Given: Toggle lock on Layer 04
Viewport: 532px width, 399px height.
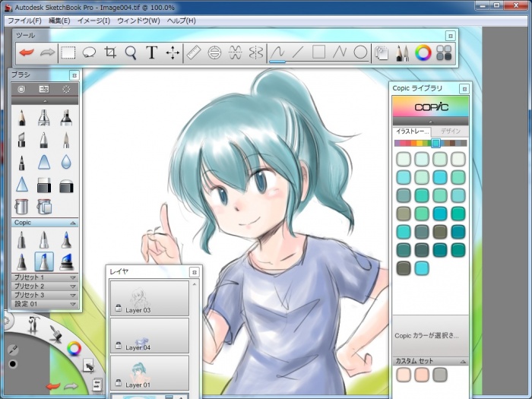Looking at the screenshot, I should click(x=119, y=345).
